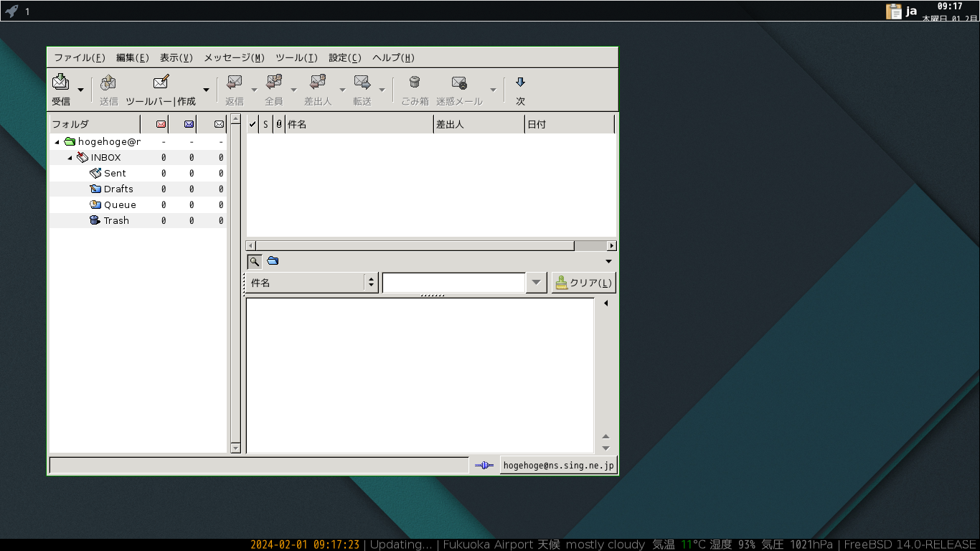Viewport: 980px width, 551px height.
Task: Click the new messages column icon (red envelope)
Action: 161,124
